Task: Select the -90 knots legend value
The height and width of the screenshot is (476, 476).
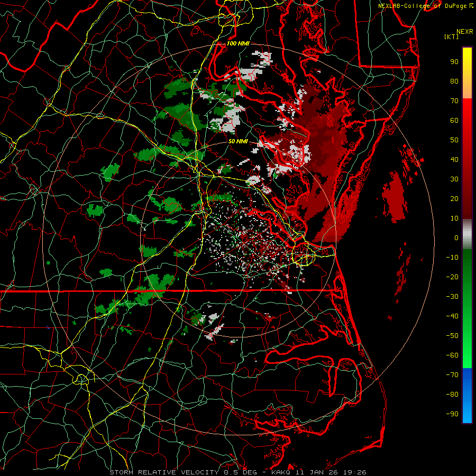Action: tap(452, 414)
